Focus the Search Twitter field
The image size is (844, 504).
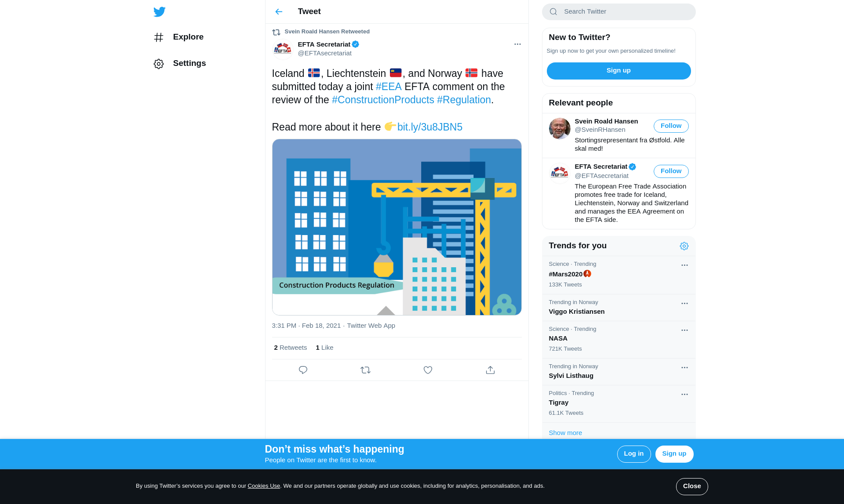click(618, 12)
